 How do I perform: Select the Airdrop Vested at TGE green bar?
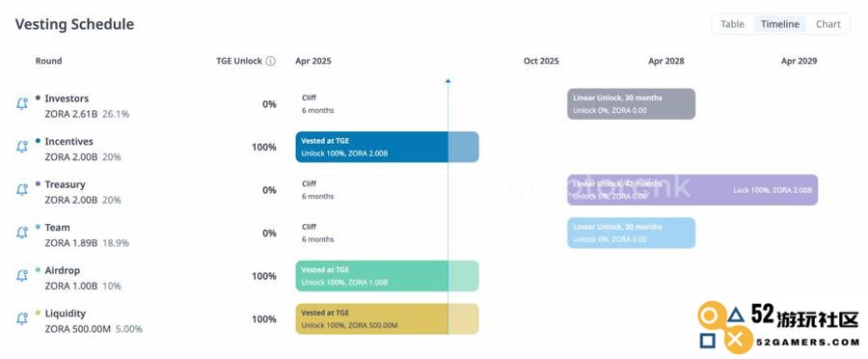[x=387, y=275]
